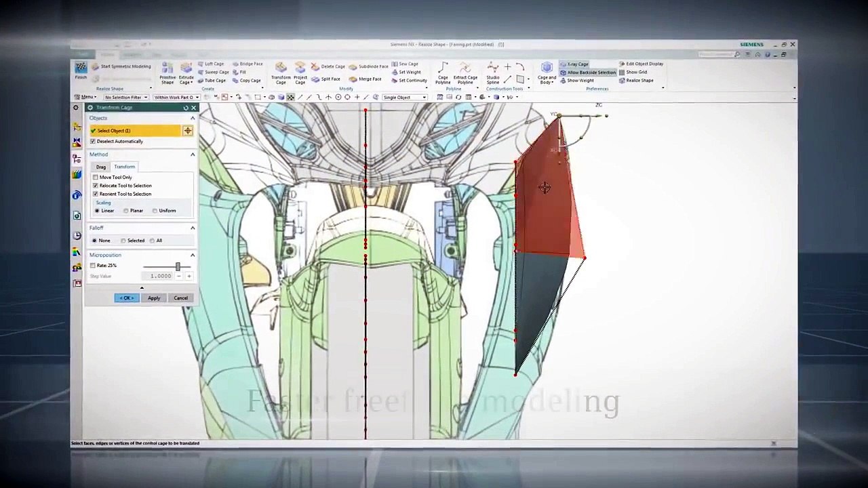Start Symmetric Modeling from the ribbon

(121, 66)
